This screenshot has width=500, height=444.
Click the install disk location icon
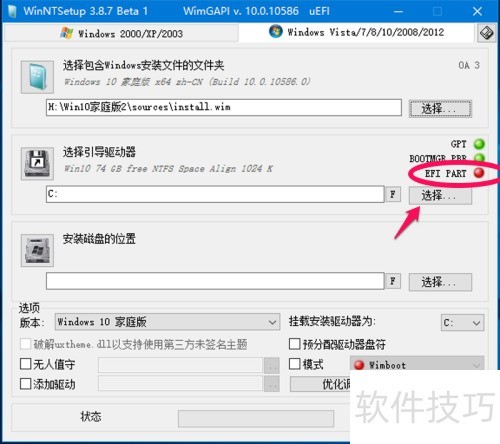pos(37,250)
